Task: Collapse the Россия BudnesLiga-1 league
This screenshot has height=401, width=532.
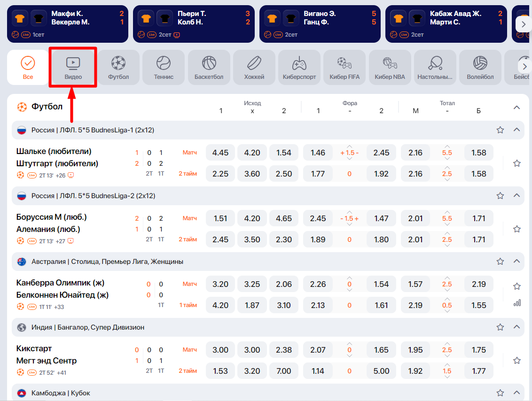Action: point(517,130)
